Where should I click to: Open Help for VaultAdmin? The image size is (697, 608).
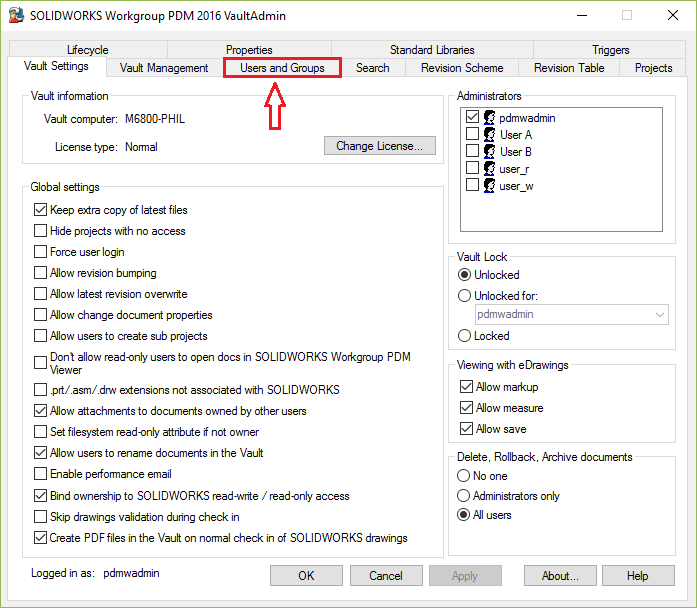point(638,576)
